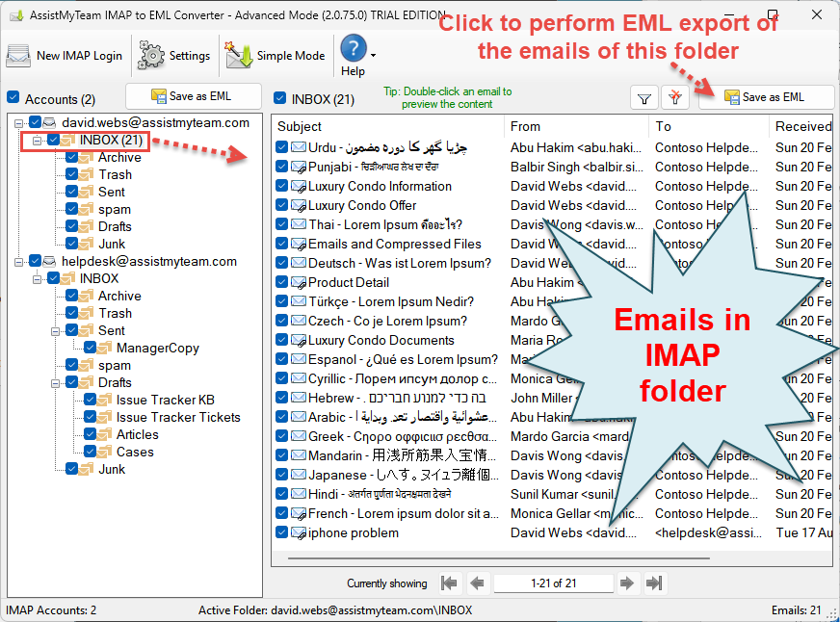Click envelope icon of Luxury Condo Offer
This screenshot has width=840, height=622.
(x=299, y=205)
